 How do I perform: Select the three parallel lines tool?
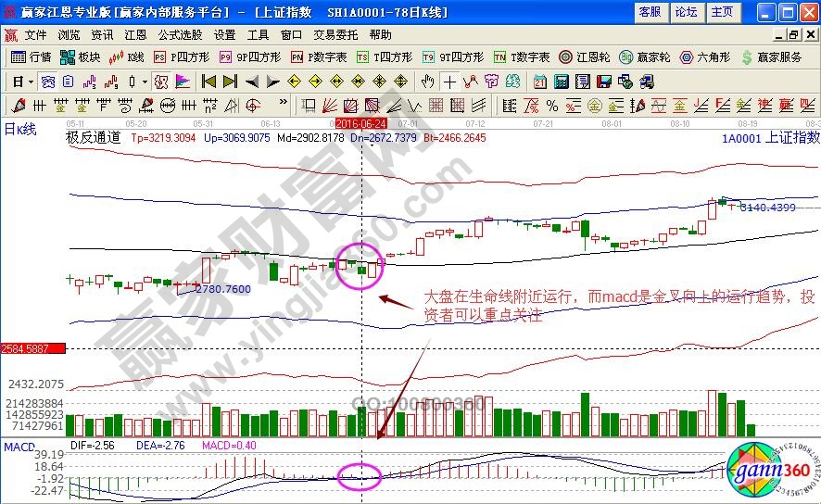[478, 107]
